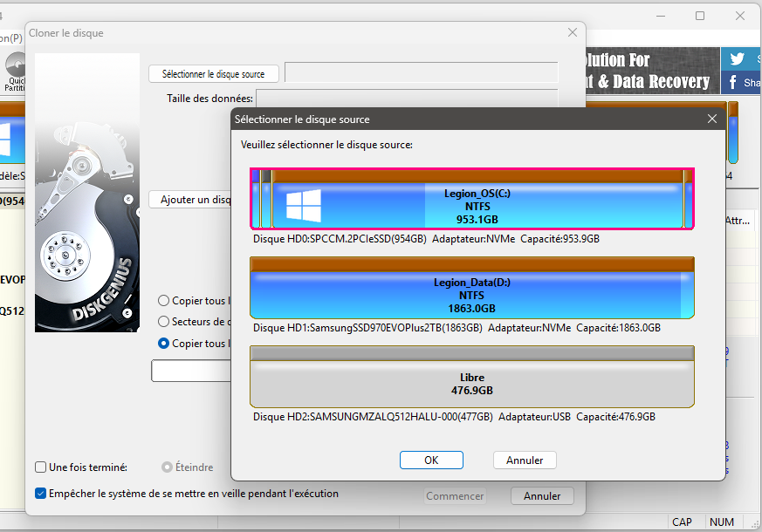The width and height of the screenshot is (762, 532).
Task: Click Annuler in the source disk dialog
Action: click(525, 460)
